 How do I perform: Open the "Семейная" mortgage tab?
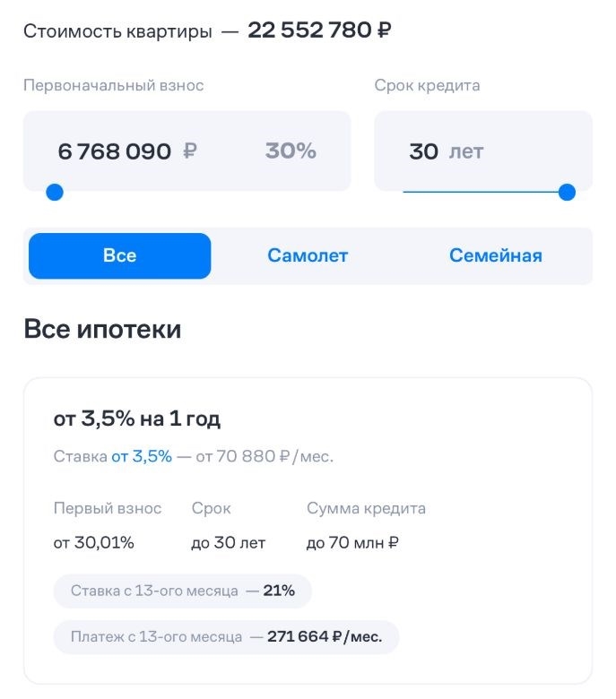pyautogui.click(x=495, y=256)
